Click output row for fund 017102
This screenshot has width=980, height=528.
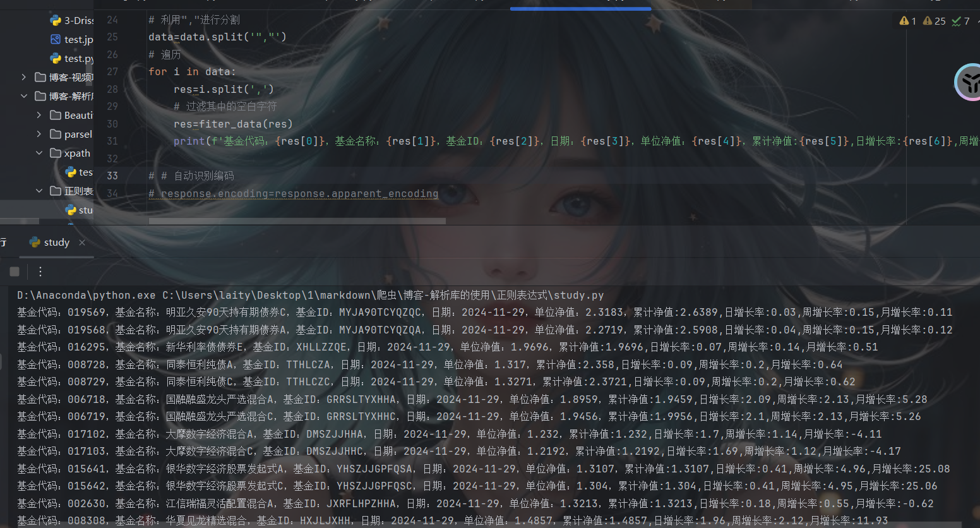pos(449,434)
